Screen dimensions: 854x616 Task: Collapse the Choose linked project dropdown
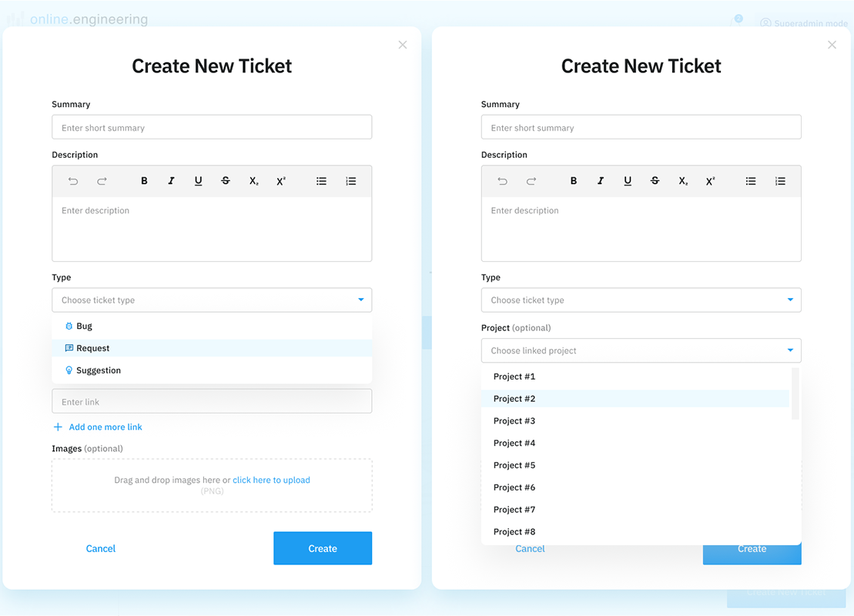(x=790, y=350)
